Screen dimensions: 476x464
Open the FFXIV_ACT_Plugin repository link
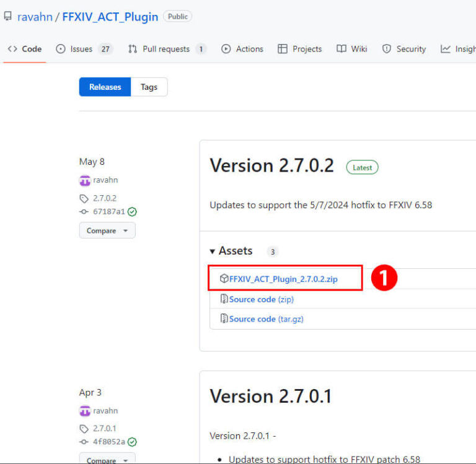(x=110, y=17)
